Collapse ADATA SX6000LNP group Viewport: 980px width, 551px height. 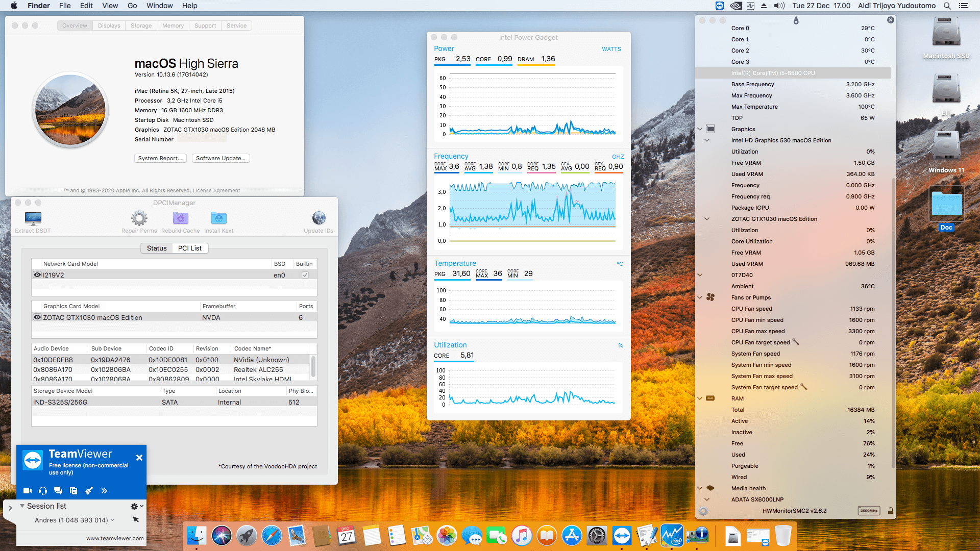(707, 499)
